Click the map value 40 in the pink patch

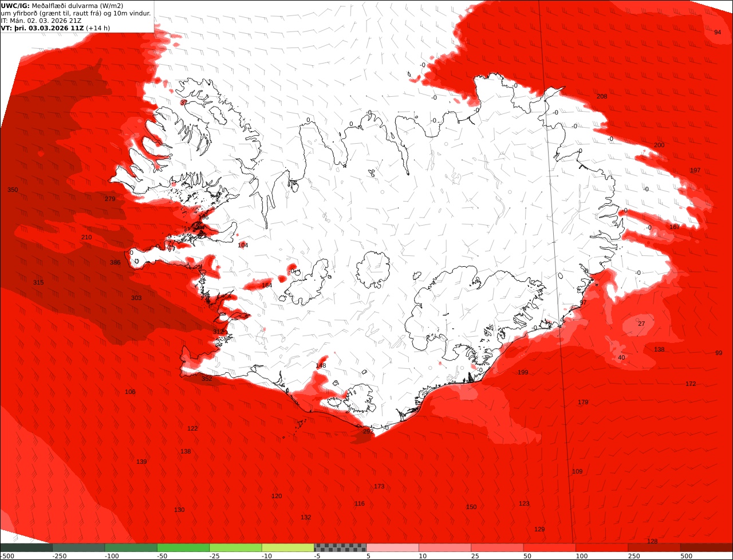(621, 357)
